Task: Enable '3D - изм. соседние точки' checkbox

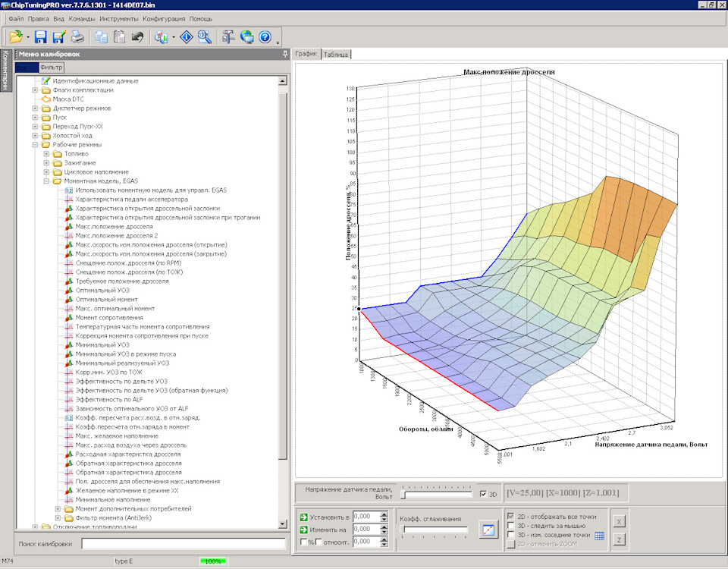Action: point(511,535)
